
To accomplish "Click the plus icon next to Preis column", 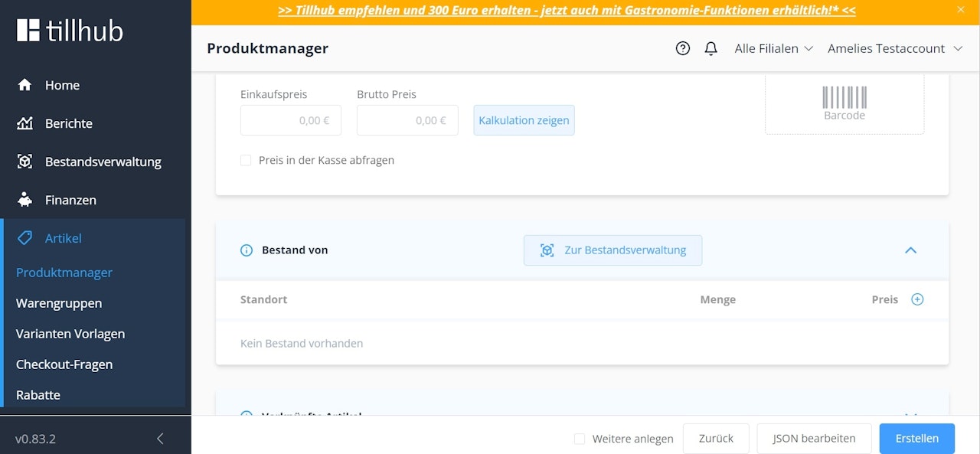I will tap(917, 299).
